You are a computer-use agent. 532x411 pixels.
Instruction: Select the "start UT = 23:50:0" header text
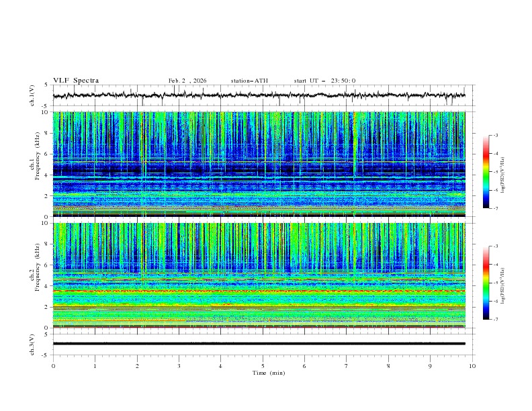coord(324,81)
